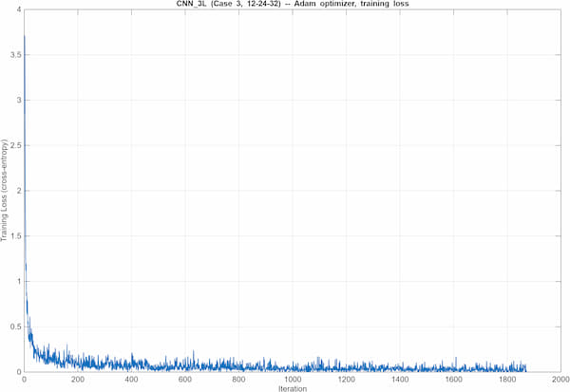Image resolution: width=570 pixels, height=392 pixels.
Task: Click the x-axis tick label 1600
Action: (x=454, y=380)
